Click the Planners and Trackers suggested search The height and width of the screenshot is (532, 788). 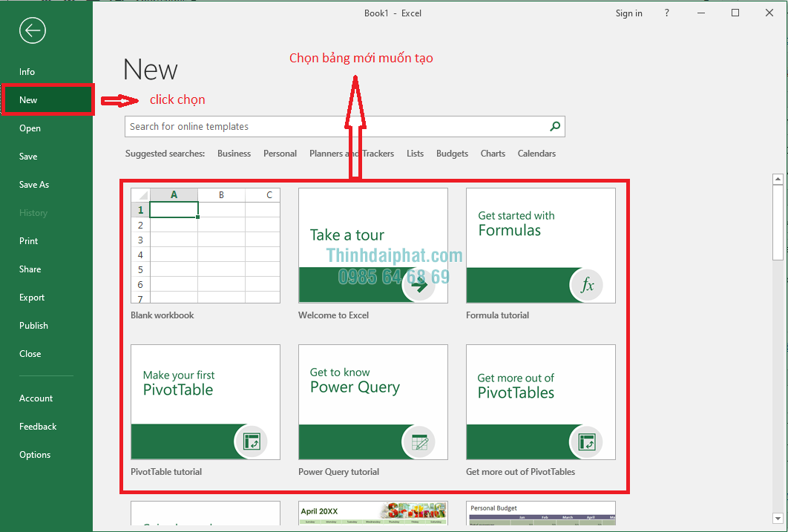pyautogui.click(x=351, y=154)
